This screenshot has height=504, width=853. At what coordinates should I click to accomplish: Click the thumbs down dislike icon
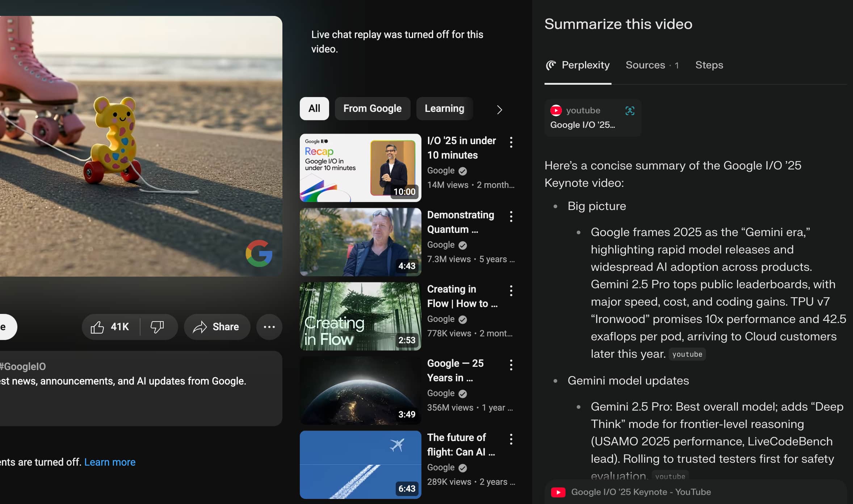(157, 327)
